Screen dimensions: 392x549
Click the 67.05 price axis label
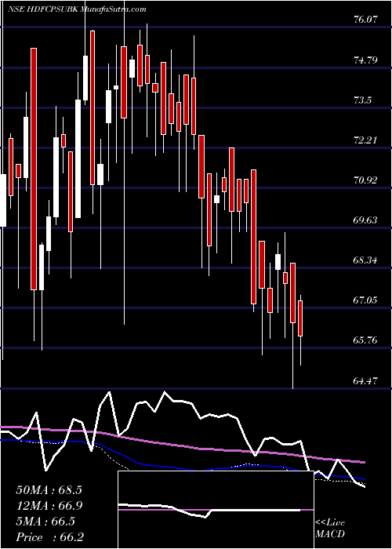click(365, 300)
